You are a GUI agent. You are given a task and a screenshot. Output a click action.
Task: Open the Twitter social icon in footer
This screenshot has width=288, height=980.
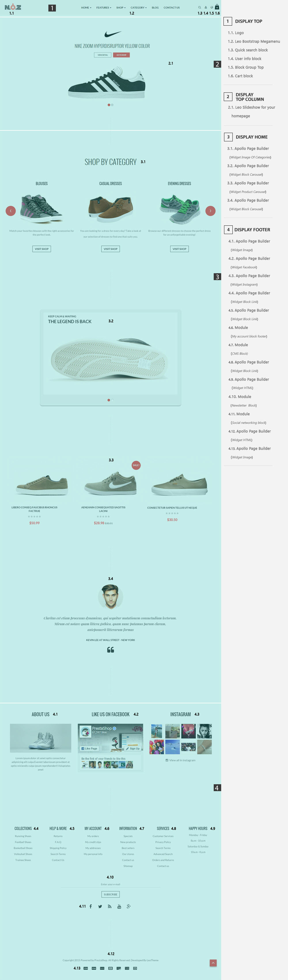pos(100,907)
